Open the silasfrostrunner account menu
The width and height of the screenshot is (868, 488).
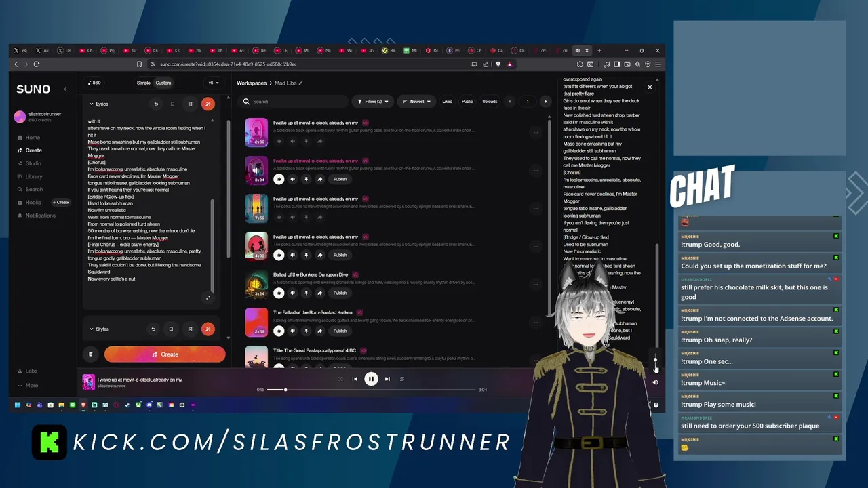41,117
